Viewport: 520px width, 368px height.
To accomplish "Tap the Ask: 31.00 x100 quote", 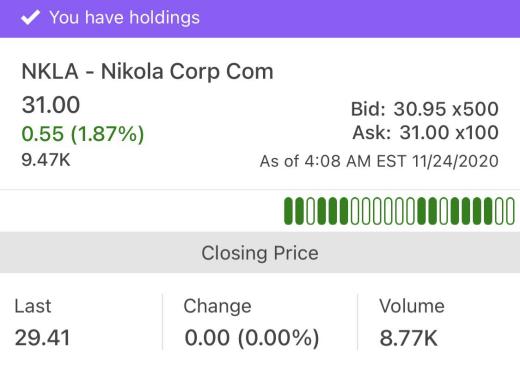I will pos(425,132).
